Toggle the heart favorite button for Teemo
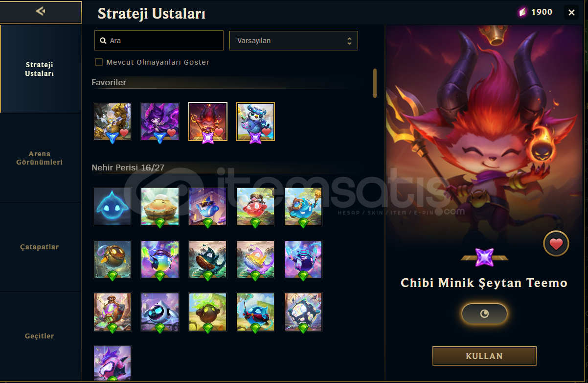Image resolution: width=588 pixels, height=383 pixels. click(556, 243)
